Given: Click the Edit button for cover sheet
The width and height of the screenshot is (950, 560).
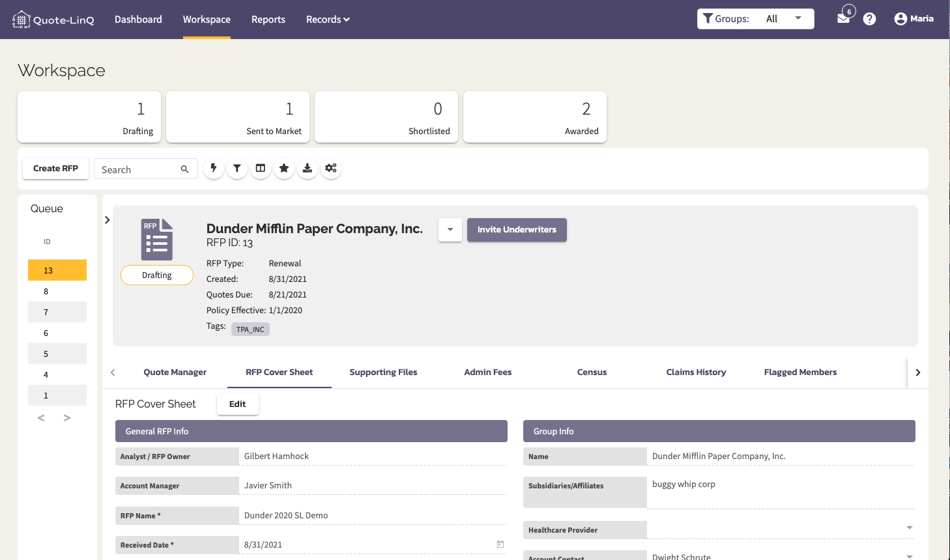Looking at the screenshot, I should (238, 404).
